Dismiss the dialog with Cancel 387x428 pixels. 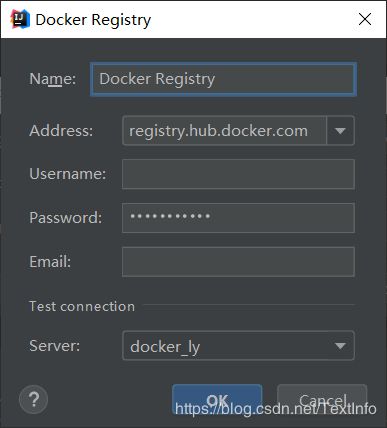point(322,399)
